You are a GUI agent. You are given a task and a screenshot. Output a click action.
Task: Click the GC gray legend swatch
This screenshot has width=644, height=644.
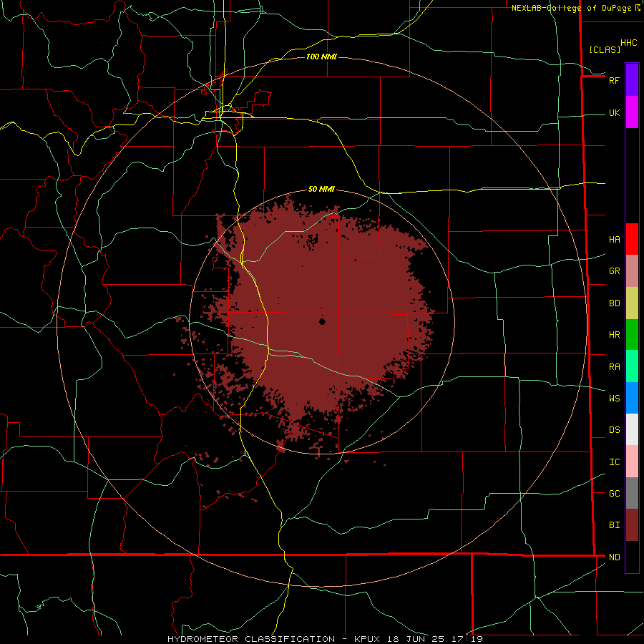[632, 493]
